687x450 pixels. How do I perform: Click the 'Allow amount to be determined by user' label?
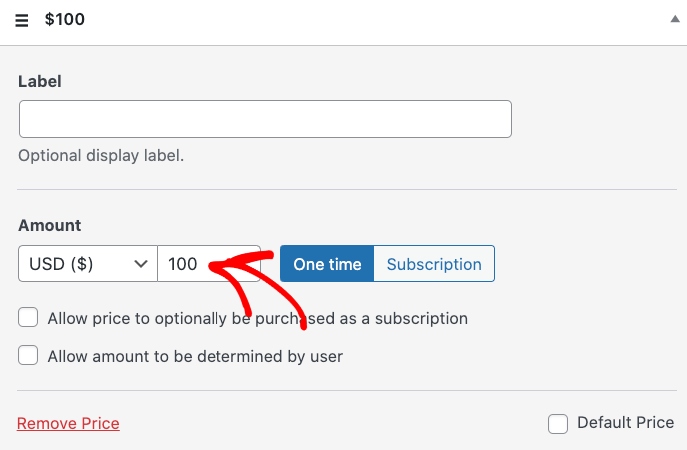195,356
